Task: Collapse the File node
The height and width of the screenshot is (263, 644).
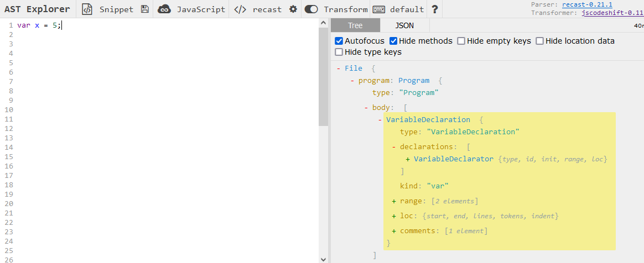Action: tap(339, 69)
